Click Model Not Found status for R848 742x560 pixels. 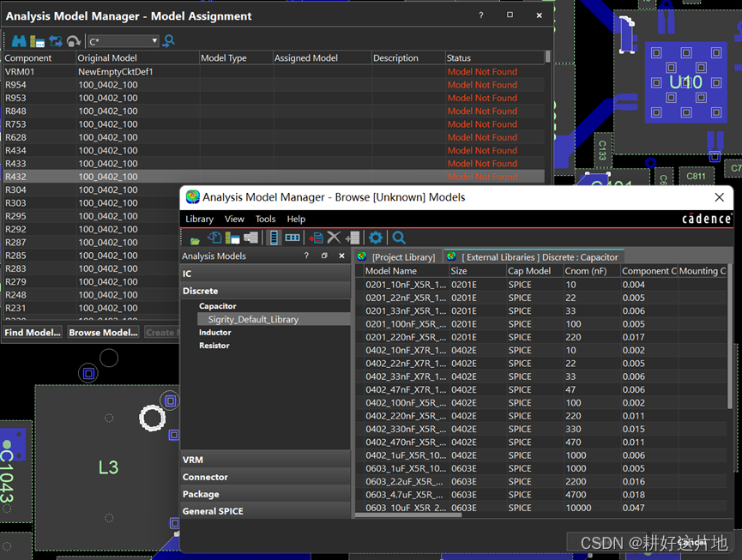click(482, 111)
